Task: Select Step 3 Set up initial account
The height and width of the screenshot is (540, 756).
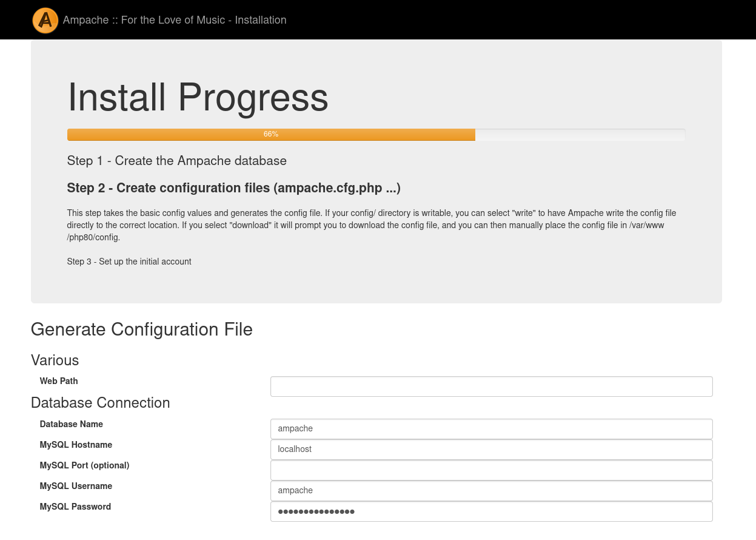Action: point(129,262)
